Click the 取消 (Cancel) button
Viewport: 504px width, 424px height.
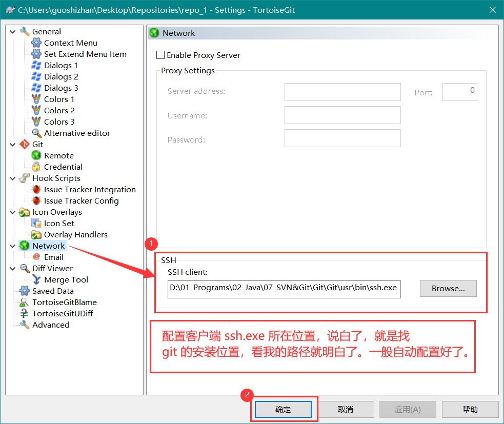[345, 409]
